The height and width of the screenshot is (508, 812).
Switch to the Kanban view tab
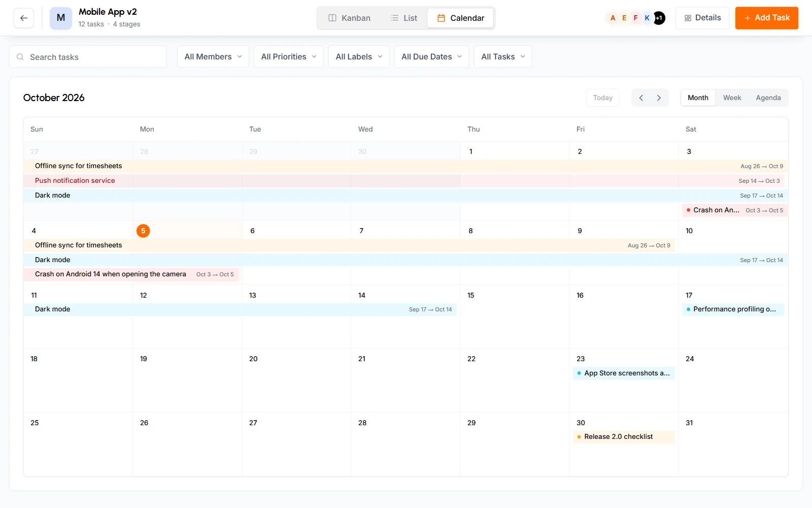tap(349, 18)
